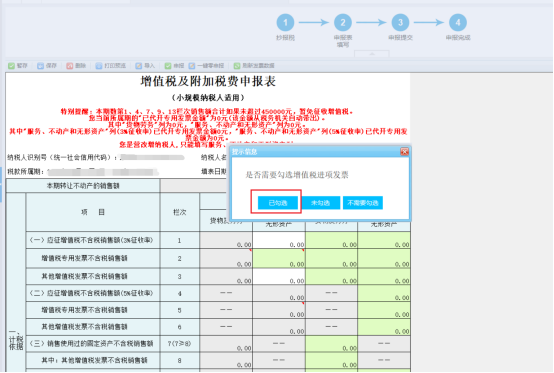
Task: Click row 1 货物及劳务 amount cell
Action: click(x=226, y=240)
